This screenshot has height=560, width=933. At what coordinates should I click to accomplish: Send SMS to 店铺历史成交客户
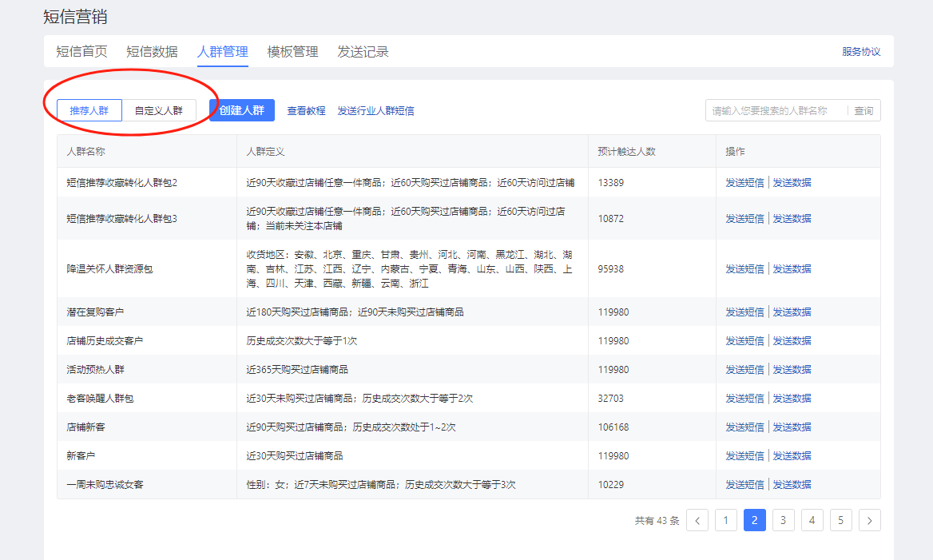(x=744, y=341)
